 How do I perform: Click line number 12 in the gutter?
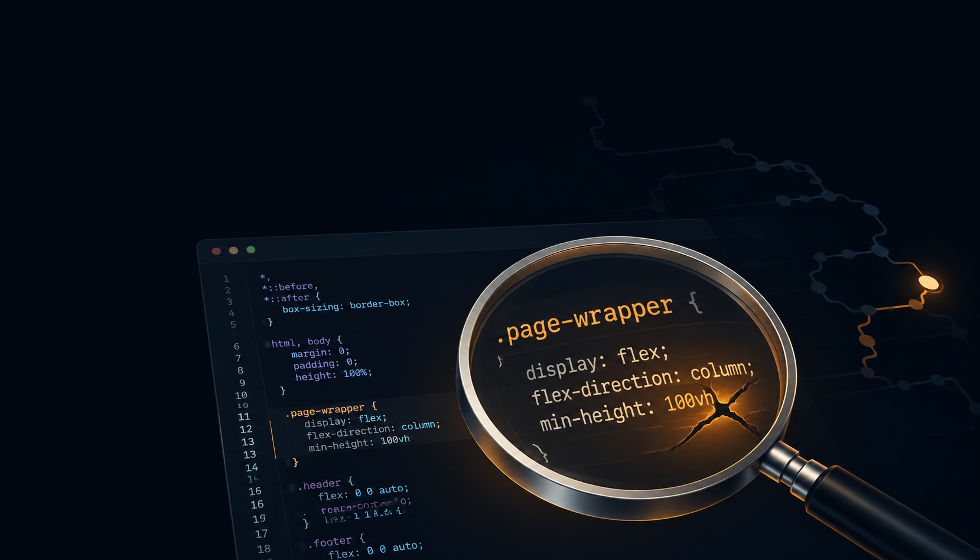(246, 429)
